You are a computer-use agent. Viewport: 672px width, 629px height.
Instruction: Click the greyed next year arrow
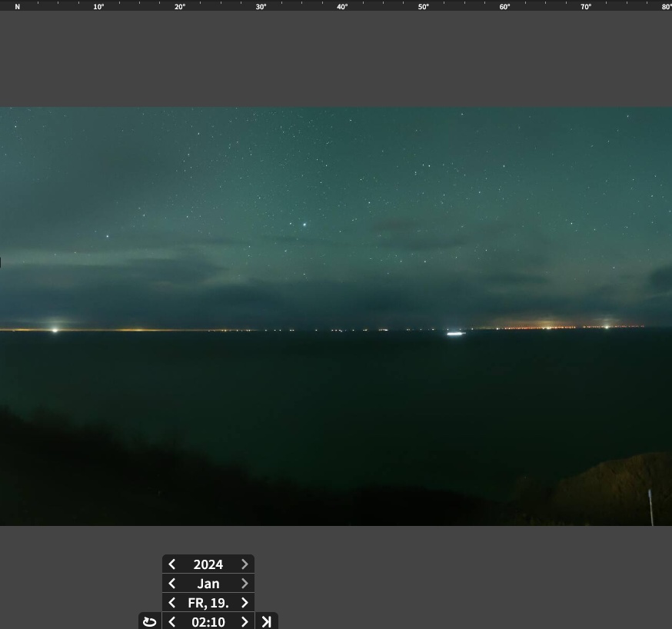pyautogui.click(x=245, y=564)
